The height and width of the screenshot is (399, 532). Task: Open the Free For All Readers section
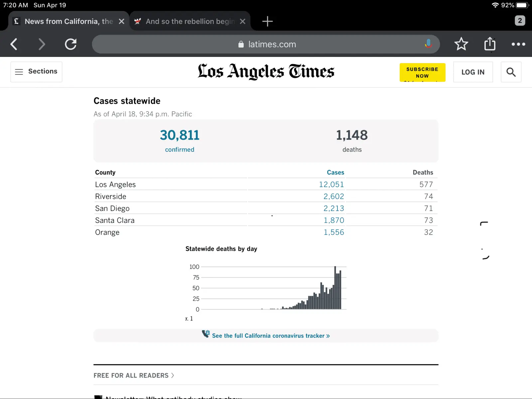tap(134, 375)
